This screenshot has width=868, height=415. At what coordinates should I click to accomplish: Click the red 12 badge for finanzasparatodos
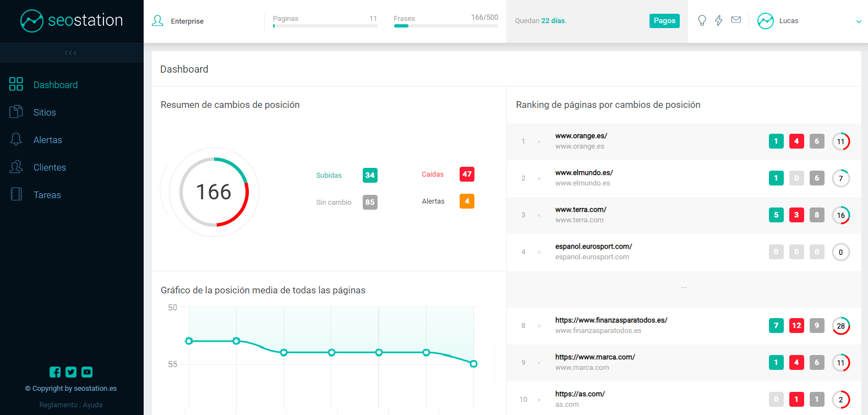(x=796, y=326)
